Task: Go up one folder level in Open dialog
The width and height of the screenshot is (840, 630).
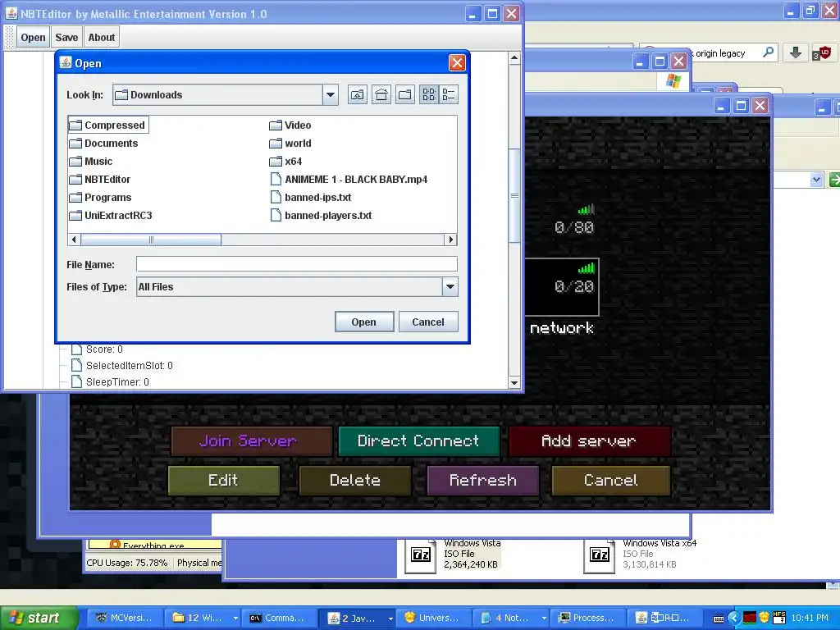Action: [358, 95]
